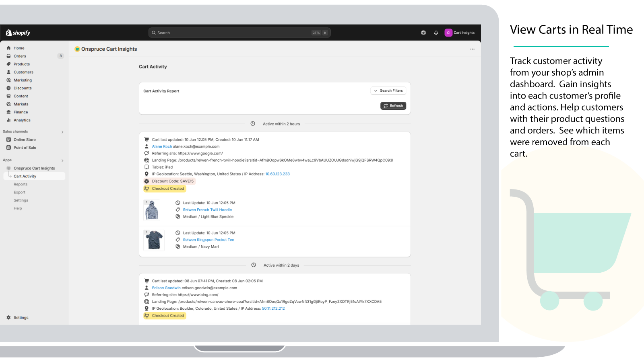Click the Refresh button
The height and width of the screenshot is (362, 644).
[393, 106]
